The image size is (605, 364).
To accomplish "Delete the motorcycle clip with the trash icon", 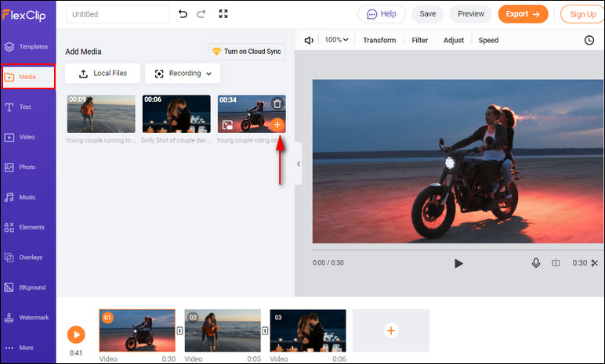I will point(277,104).
